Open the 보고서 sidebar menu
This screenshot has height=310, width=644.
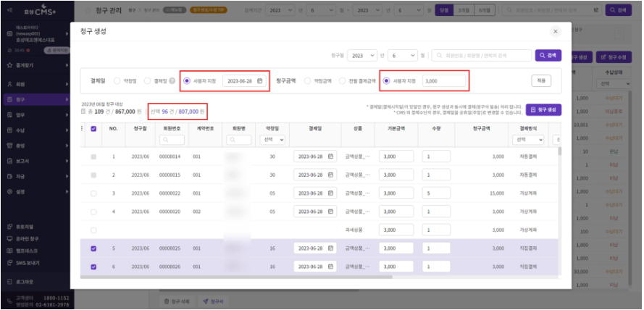(x=38, y=161)
